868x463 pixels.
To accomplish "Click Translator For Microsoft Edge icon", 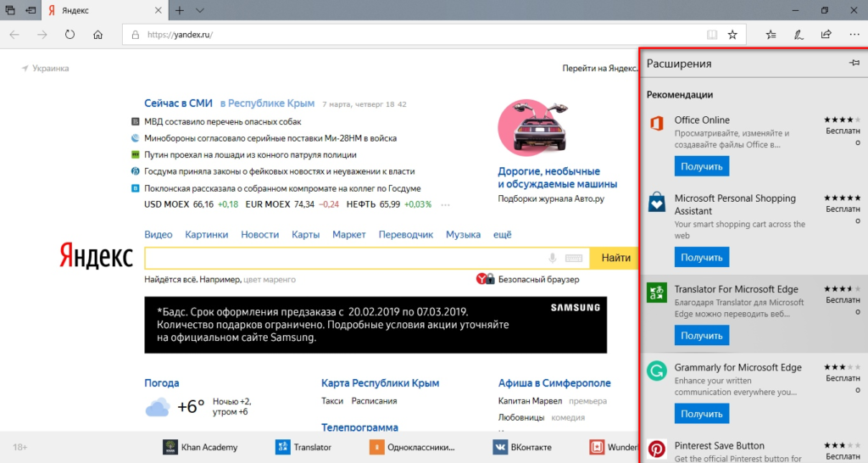I will click(657, 293).
